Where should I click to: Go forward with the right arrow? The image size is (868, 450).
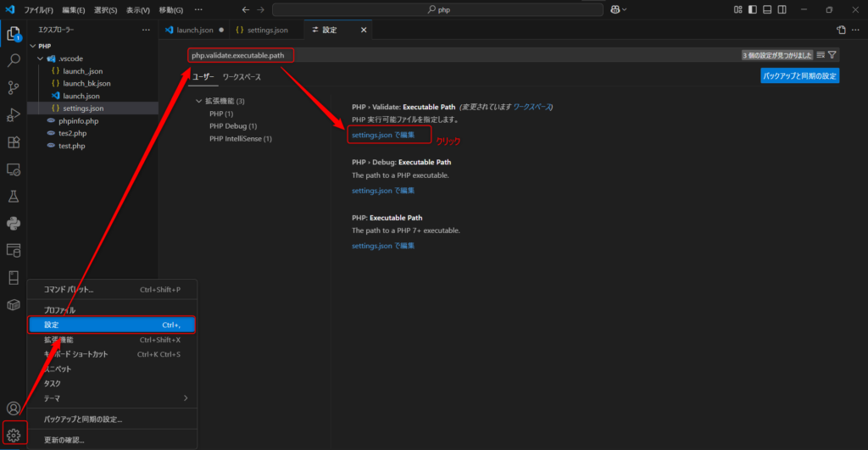260,9
